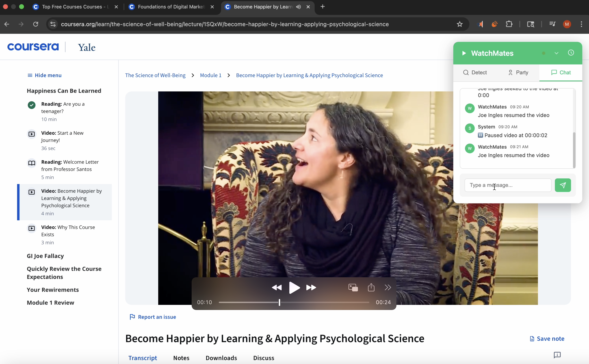Screen dimensions: 589x364
Task: Share the video via share icon
Action: click(371, 287)
